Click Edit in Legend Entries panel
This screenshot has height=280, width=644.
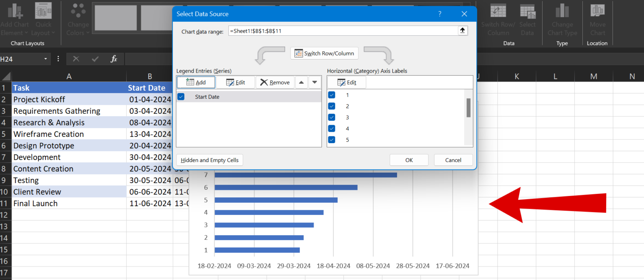coord(236,82)
